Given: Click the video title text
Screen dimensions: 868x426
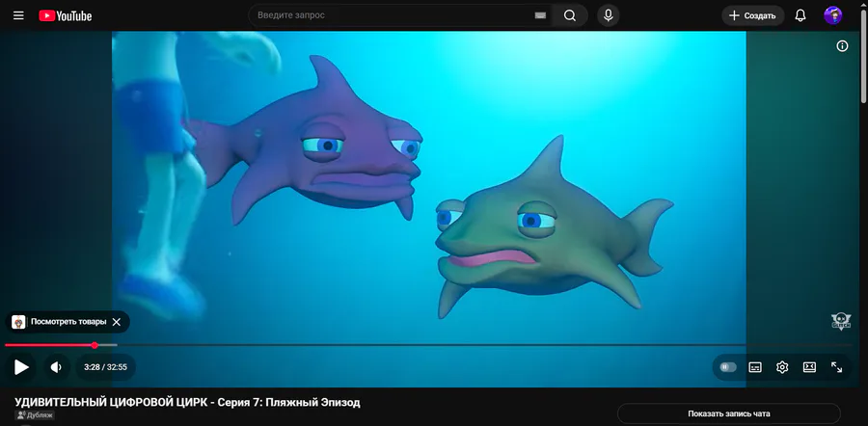Looking at the screenshot, I should point(187,402).
